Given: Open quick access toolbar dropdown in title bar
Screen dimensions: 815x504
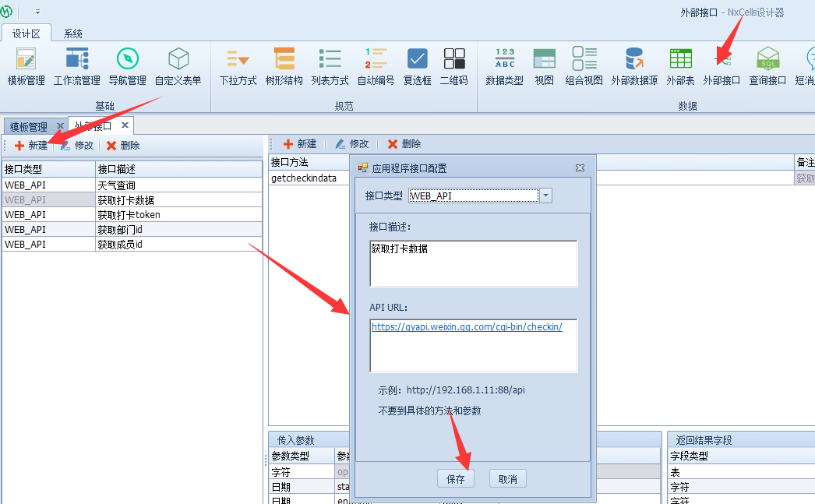Looking at the screenshot, I should [x=38, y=12].
